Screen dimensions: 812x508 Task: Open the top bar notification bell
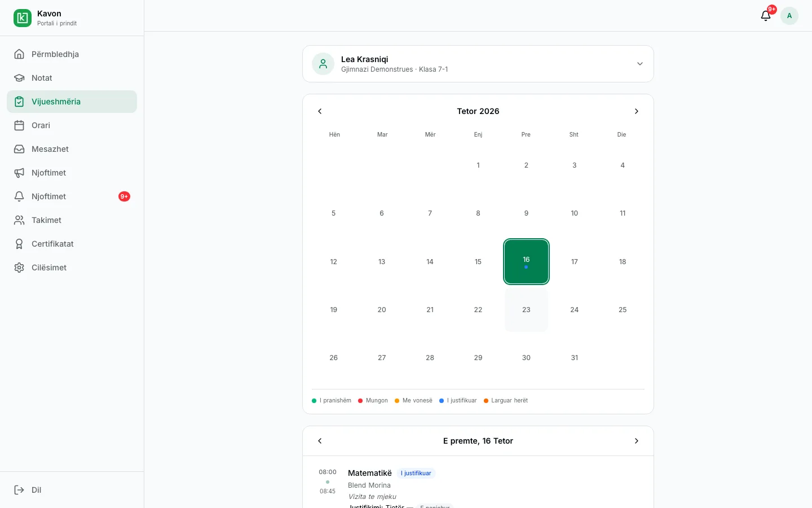766,16
